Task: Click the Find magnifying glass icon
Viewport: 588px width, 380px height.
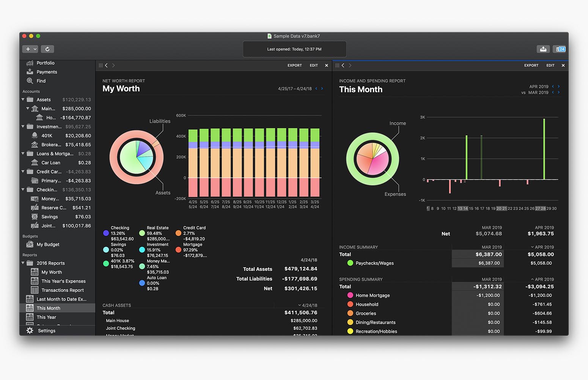Action: 30,81
